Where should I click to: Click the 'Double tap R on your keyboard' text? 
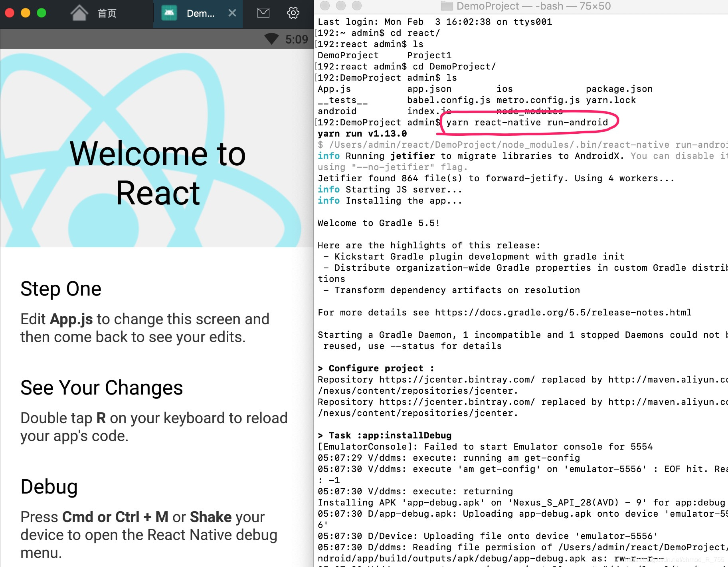(x=154, y=427)
